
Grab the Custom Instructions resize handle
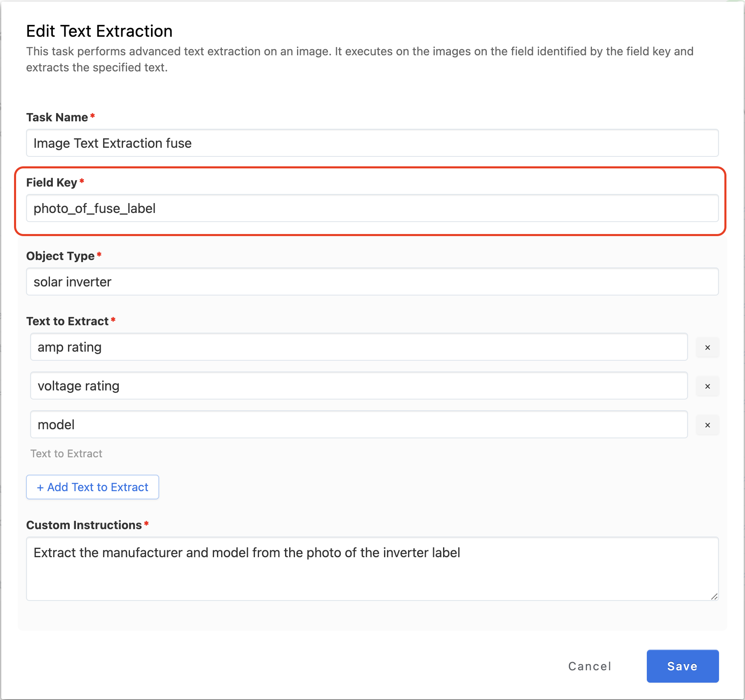tap(714, 596)
